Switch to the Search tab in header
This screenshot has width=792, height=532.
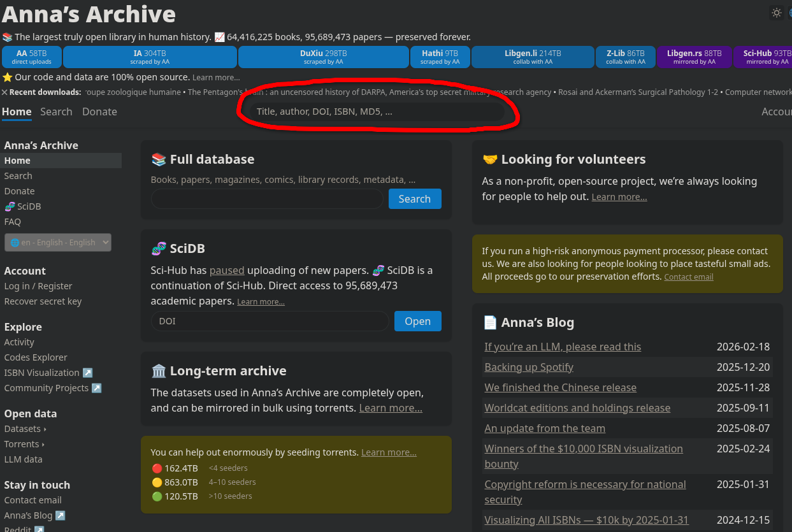(x=56, y=111)
